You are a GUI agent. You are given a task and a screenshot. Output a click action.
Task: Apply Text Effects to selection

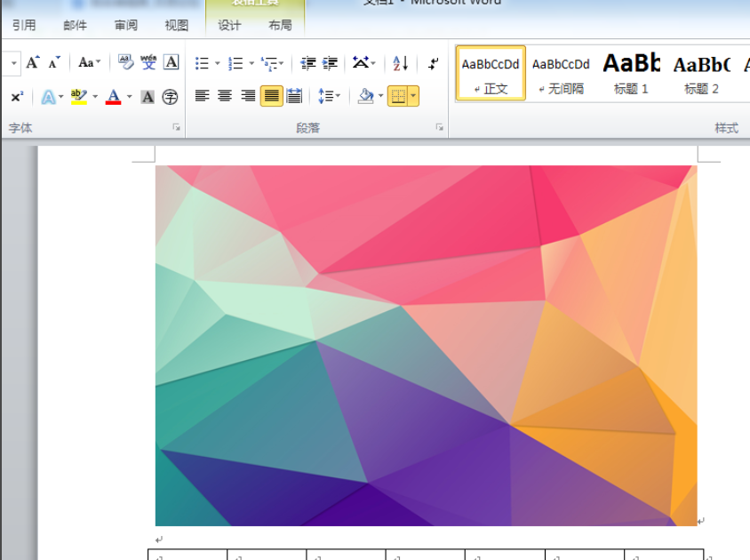tap(48, 97)
